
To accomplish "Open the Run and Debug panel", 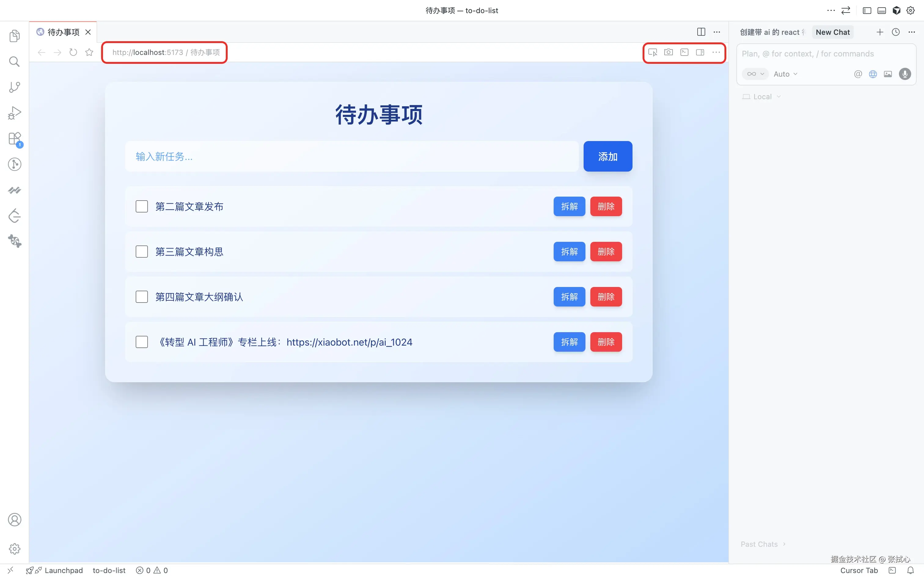I will (x=14, y=112).
